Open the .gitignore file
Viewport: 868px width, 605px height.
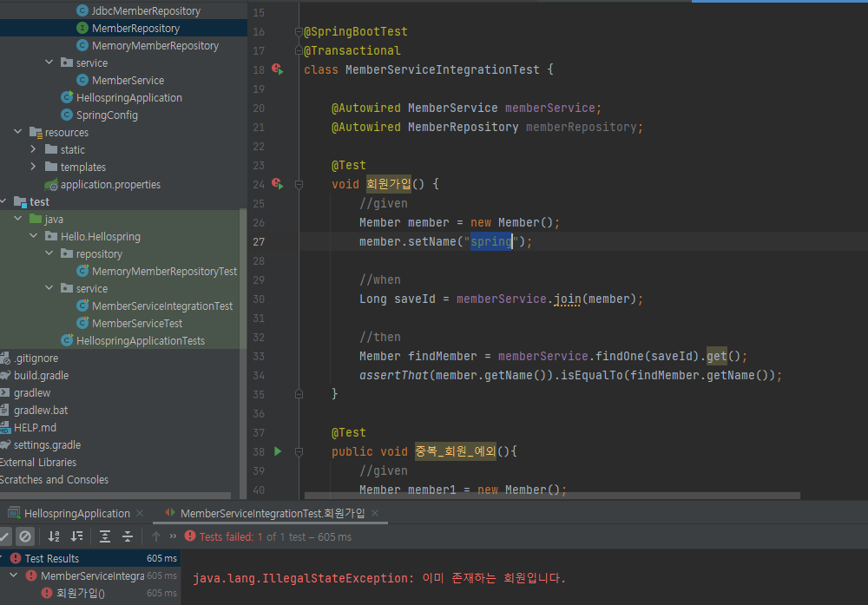coord(30,358)
